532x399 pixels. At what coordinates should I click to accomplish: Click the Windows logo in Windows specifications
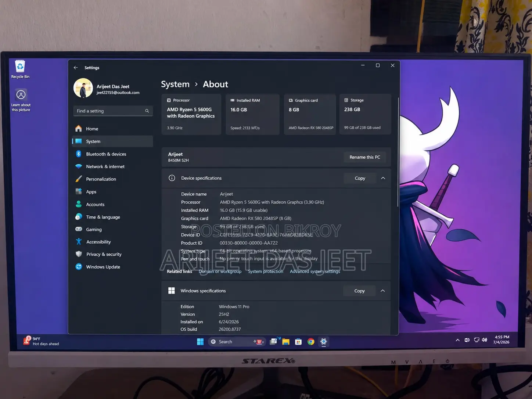172,291
